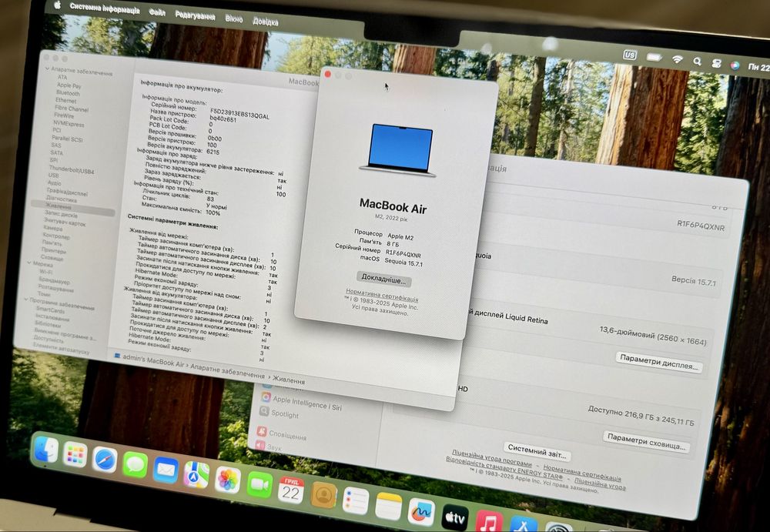Open Відповідність стандарту ENERGY STAR link

click(x=504, y=467)
